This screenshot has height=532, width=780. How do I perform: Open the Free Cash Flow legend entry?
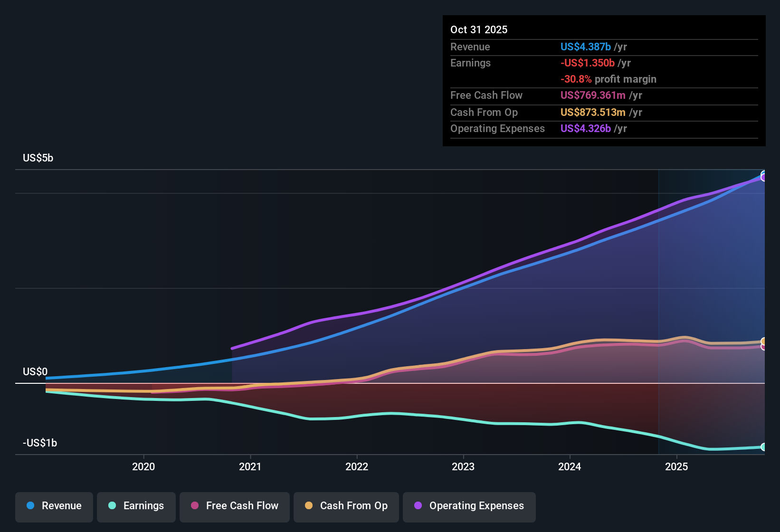click(x=234, y=506)
